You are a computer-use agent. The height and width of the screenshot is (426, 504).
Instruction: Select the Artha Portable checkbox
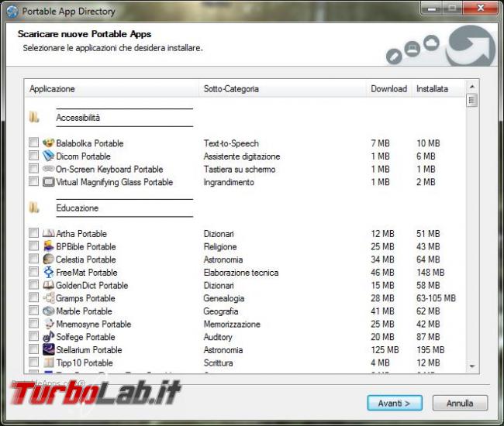[33, 232]
